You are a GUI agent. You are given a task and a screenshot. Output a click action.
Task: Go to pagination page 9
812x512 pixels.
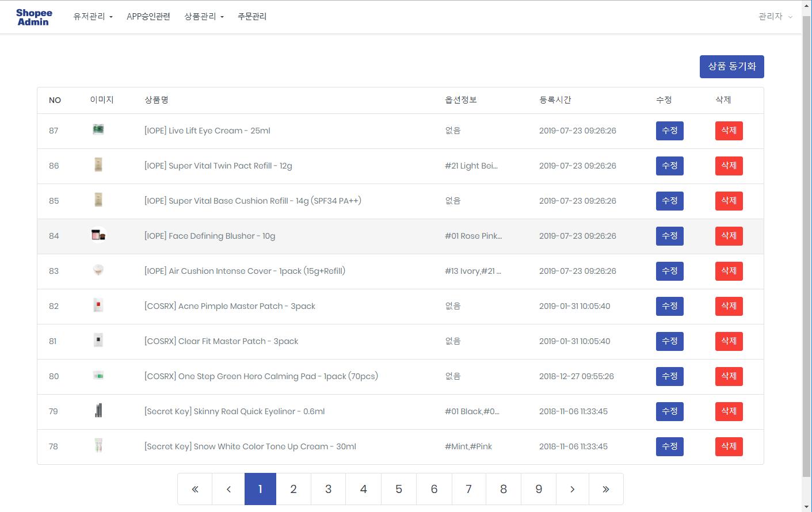tap(539, 489)
